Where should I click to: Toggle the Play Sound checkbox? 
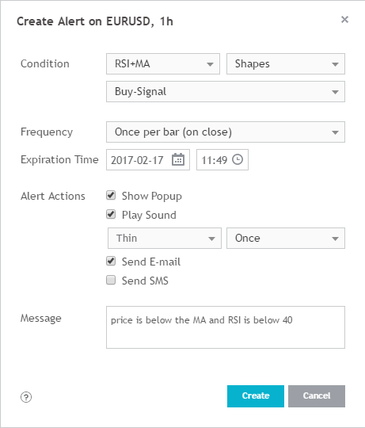click(111, 214)
